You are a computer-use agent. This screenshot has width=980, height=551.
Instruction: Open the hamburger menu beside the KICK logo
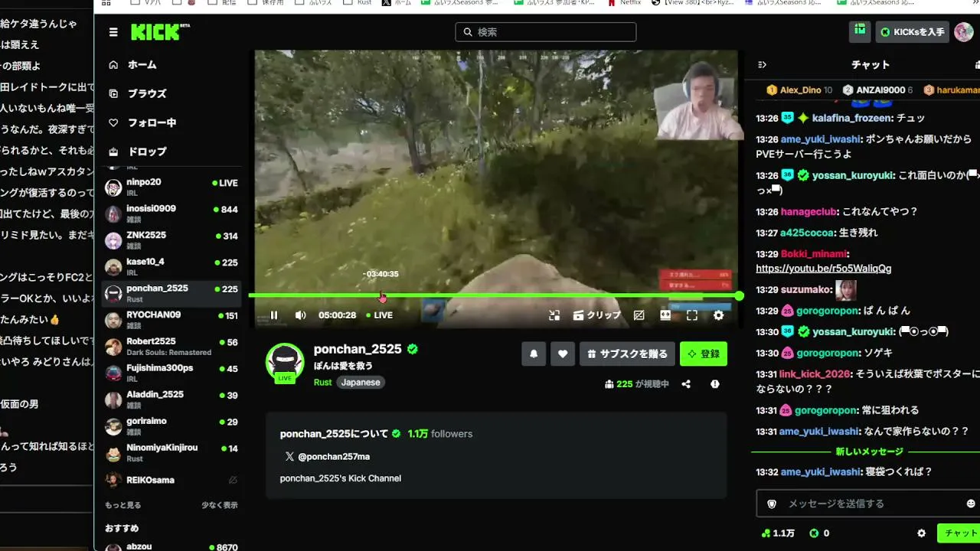click(x=113, y=32)
